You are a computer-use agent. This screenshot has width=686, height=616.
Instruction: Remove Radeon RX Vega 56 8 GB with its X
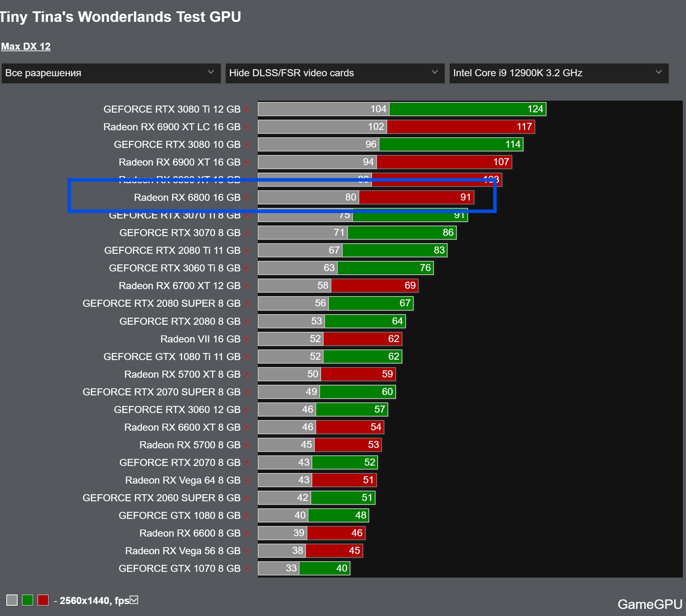tap(247, 551)
